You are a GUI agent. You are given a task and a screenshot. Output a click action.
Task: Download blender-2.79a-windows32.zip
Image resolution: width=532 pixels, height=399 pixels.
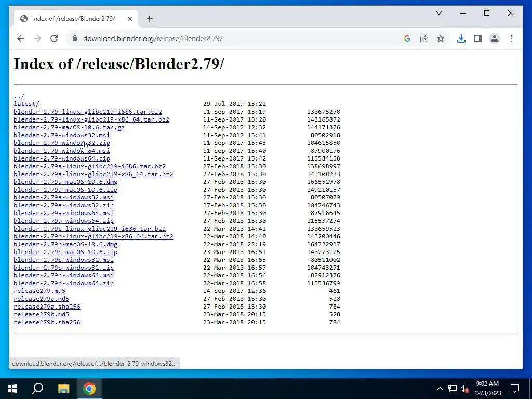click(x=64, y=205)
